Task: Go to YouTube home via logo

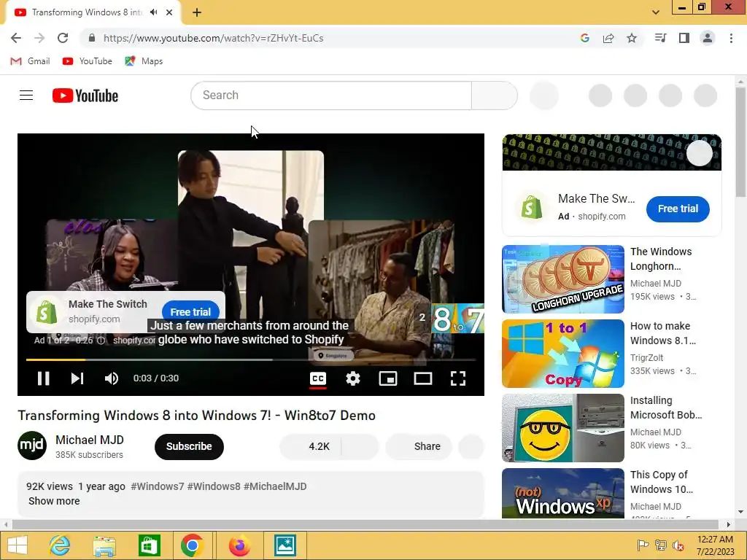Action: pyautogui.click(x=85, y=96)
